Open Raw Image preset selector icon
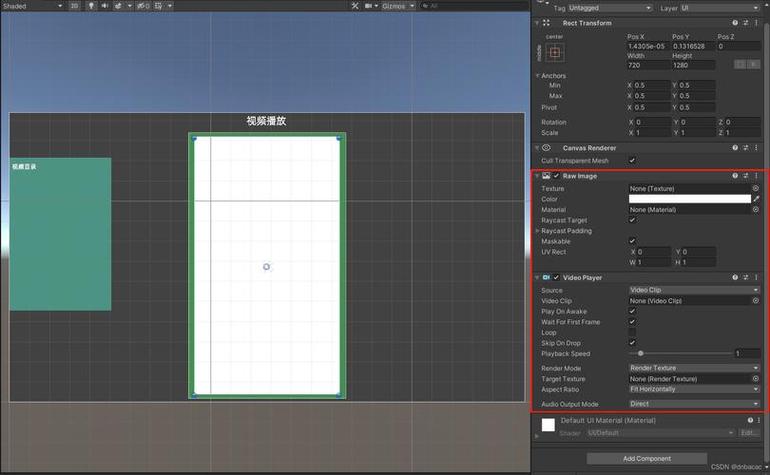 [x=745, y=175]
